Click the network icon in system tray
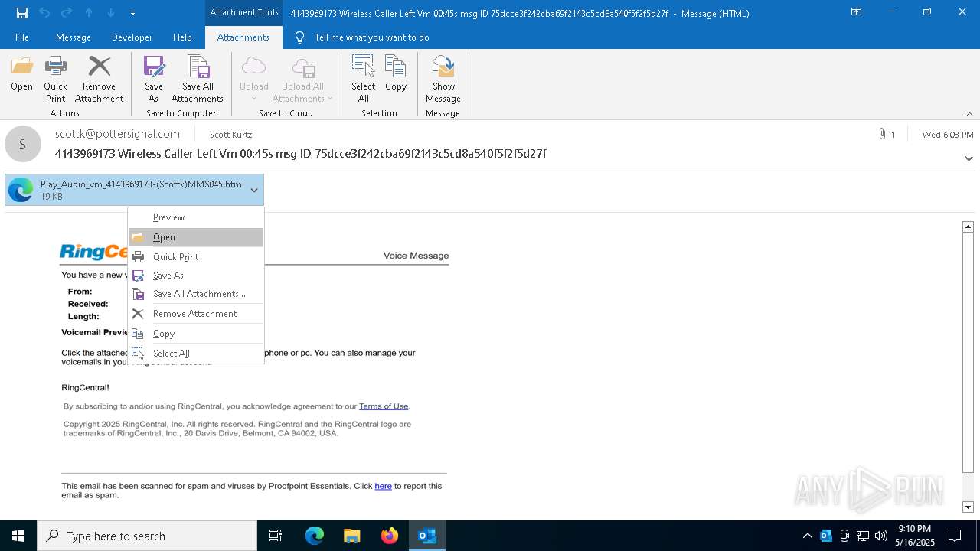980x551 pixels. [863, 536]
